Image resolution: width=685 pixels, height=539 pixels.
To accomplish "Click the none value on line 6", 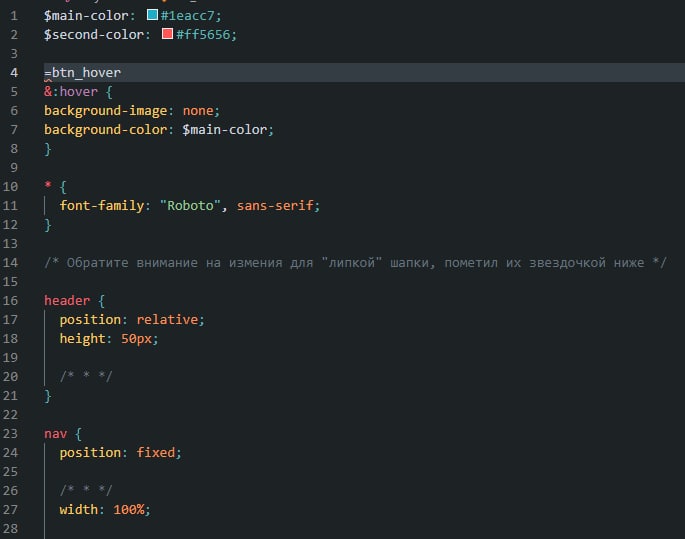I will coord(198,111).
